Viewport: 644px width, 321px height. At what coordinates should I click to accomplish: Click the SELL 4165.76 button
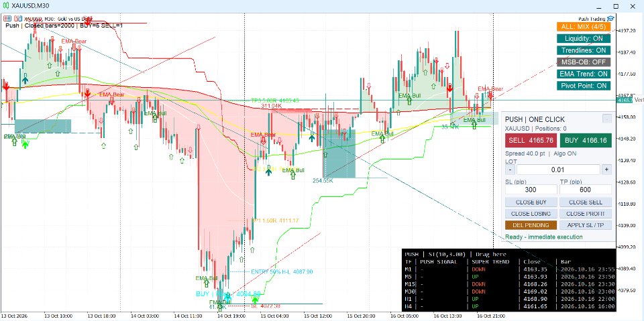pyautogui.click(x=531, y=140)
